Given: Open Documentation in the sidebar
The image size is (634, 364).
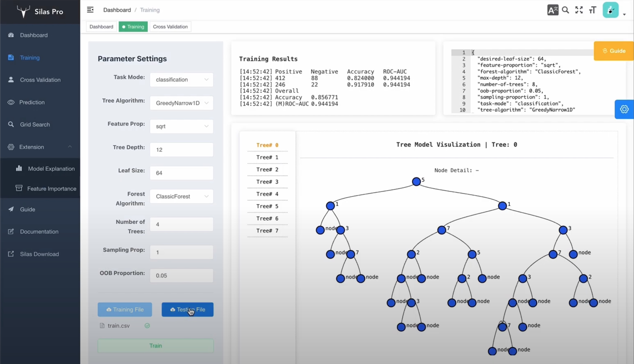Looking at the screenshot, I should (x=40, y=231).
